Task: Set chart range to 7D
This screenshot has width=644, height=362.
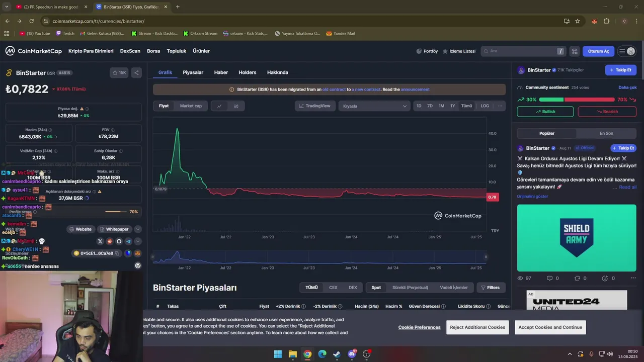Action: tap(430, 106)
